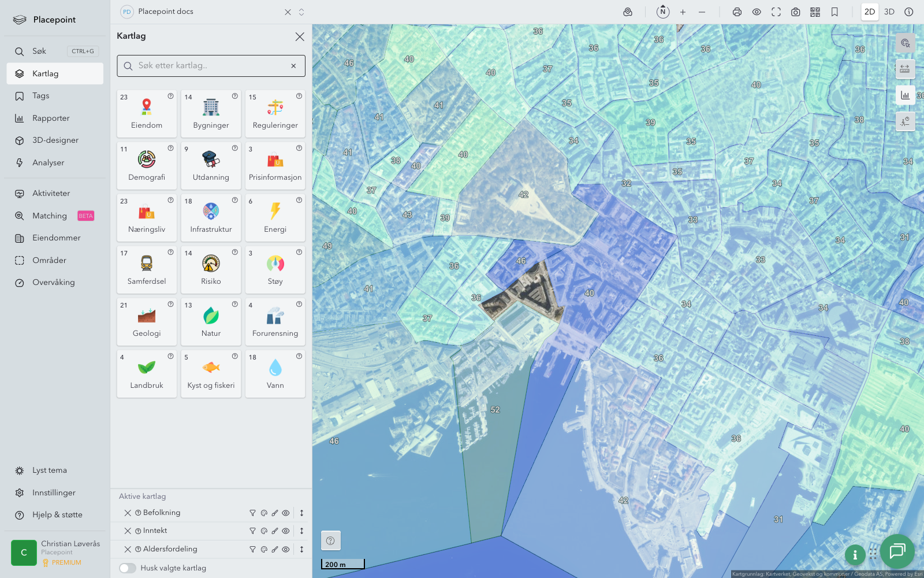Toggle the Husk valgte kartlag switch
The height and width of the screenshot is (578, 924).
click(x=128, y=568)
